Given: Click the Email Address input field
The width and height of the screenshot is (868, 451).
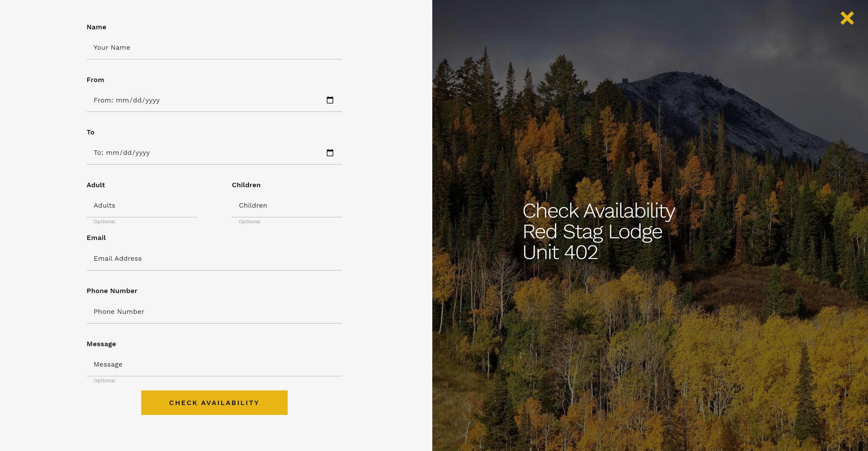Looking at the screenshot, I should click(214, 259).
